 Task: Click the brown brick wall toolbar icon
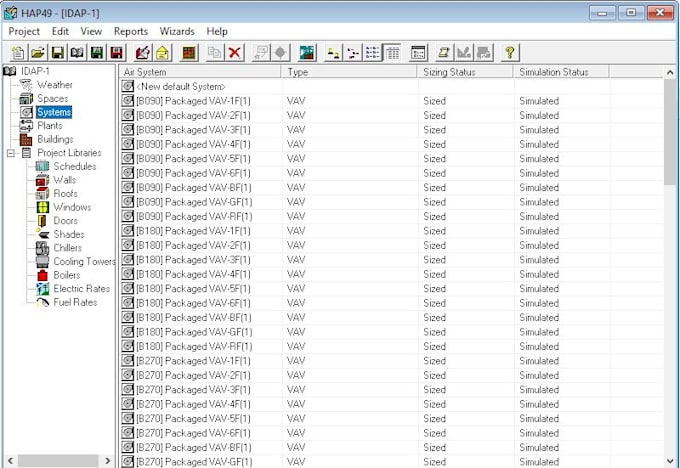189,53
